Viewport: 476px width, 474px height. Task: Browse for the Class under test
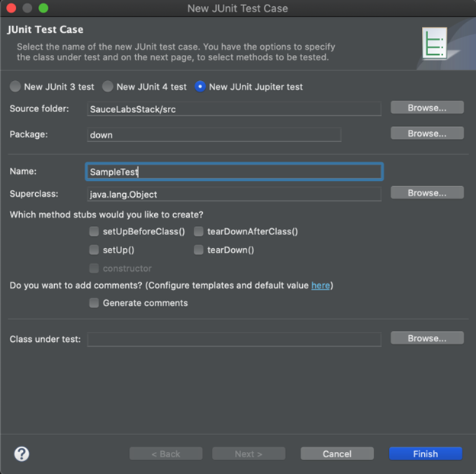pos(427,338)
